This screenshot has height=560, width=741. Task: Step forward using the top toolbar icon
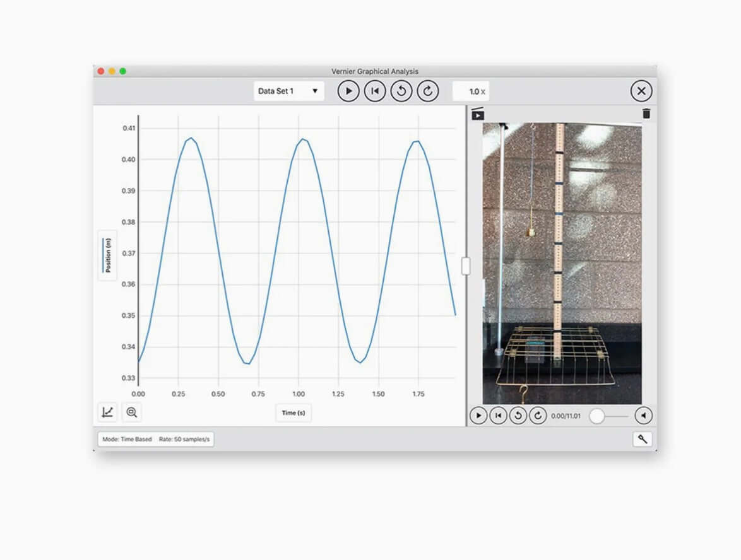click(427, 91)
